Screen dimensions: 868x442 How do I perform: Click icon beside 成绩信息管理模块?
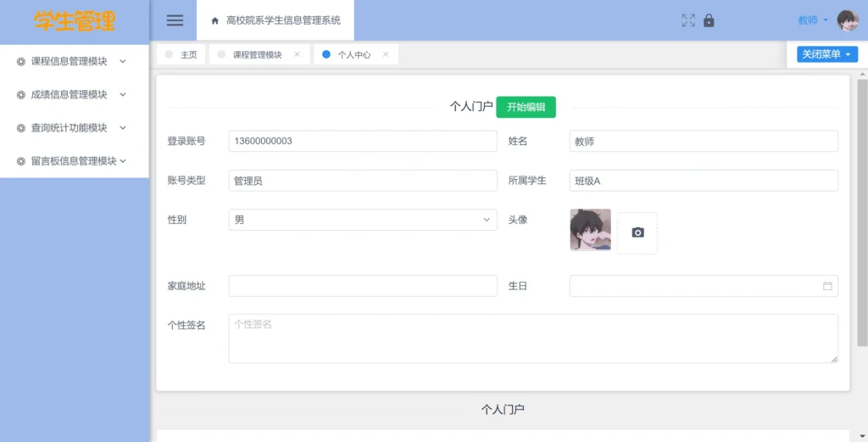[x=21, y=95]
